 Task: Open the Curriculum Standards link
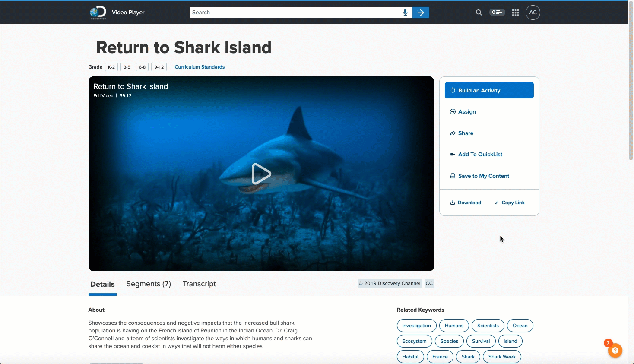pyautogui.click(x=200, y=67)
